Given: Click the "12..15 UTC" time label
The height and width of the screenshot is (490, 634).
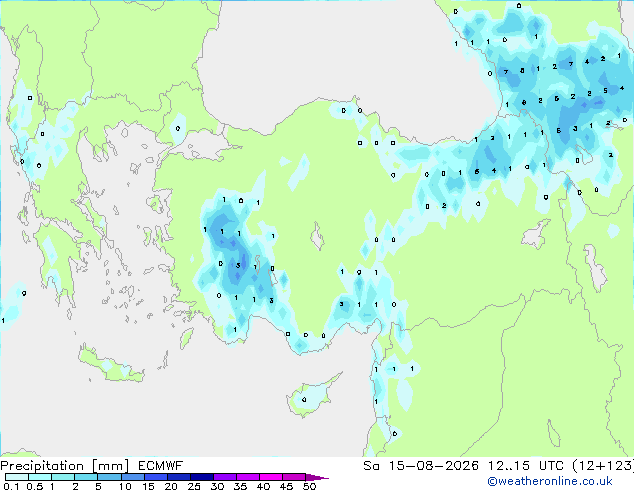Looking at the screenshot, I should (526, 466).
